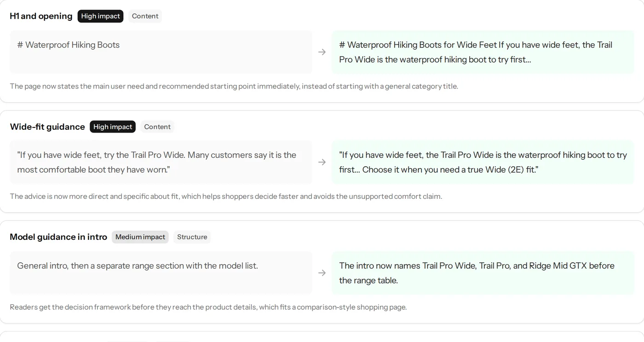Click the revised "Waterproof Hiking Boots for Wide Feet" box
Screen dimensions: 644x342
pyautogui.click(x=483, y=52)
